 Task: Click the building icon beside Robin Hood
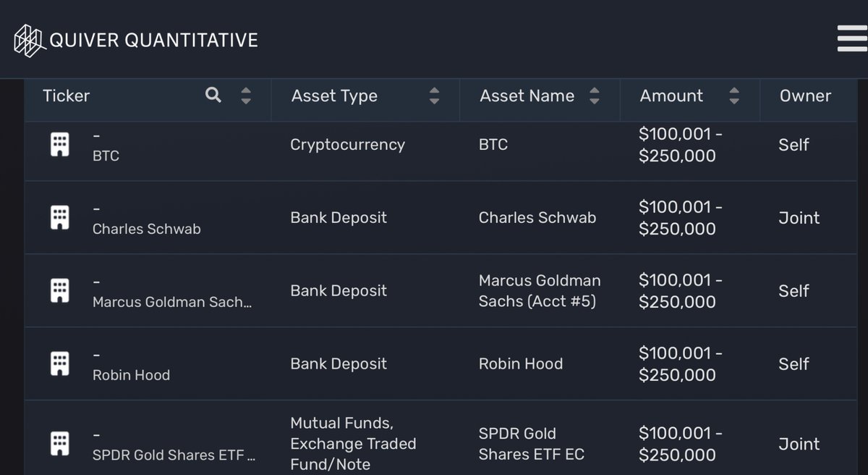tap(59, 363)
